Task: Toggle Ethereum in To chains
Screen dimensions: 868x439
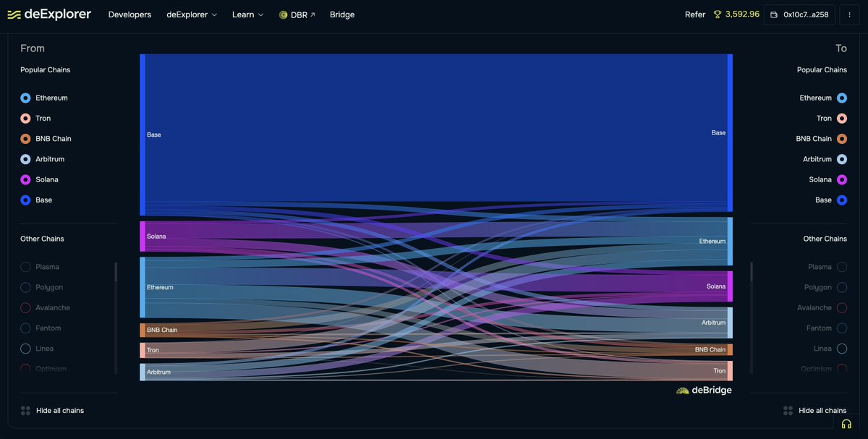Action: tap(842, 98)
